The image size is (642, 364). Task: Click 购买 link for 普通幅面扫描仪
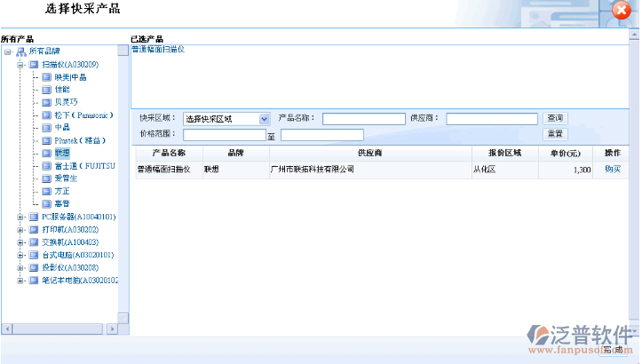613,169
